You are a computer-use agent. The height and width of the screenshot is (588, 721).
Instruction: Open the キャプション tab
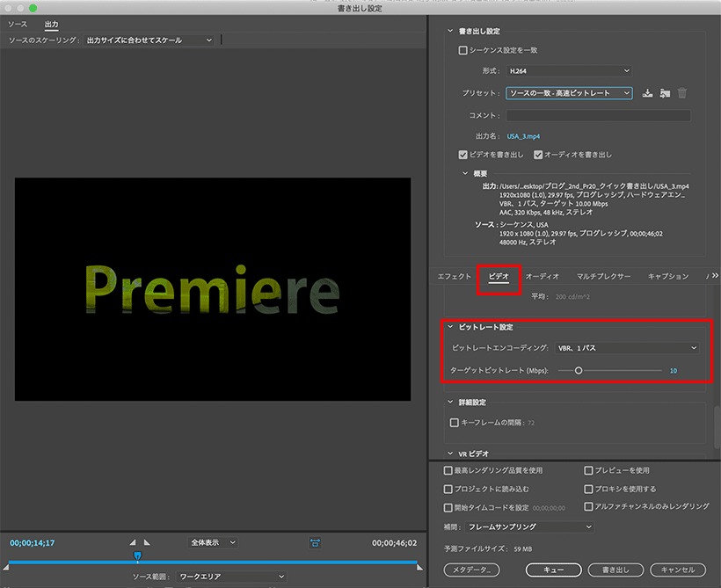668,276
